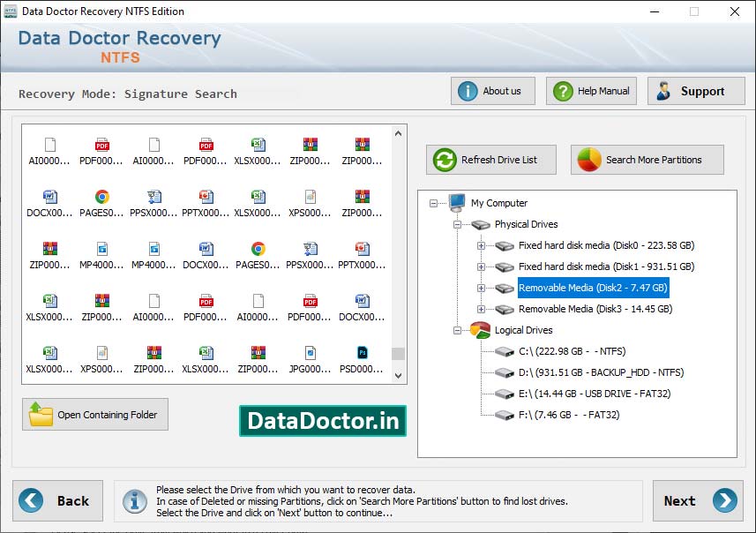This screenshot has height=533, width=756.
Task: Click the Next button
Action: click(x=698, y=500)
